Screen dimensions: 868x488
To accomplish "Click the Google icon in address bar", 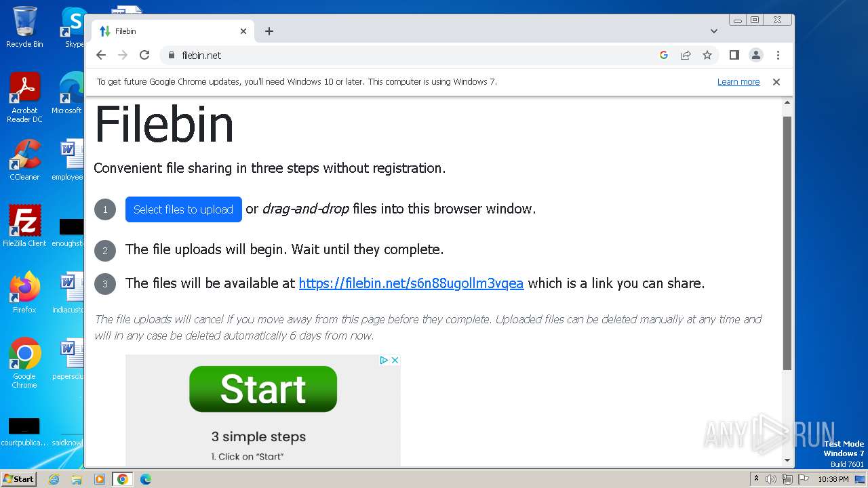I will 664,56.
